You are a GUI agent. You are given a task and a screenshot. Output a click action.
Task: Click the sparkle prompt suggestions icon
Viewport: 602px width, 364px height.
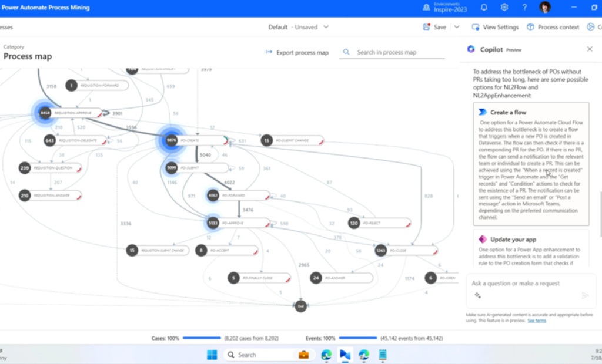tap(477, 295)
